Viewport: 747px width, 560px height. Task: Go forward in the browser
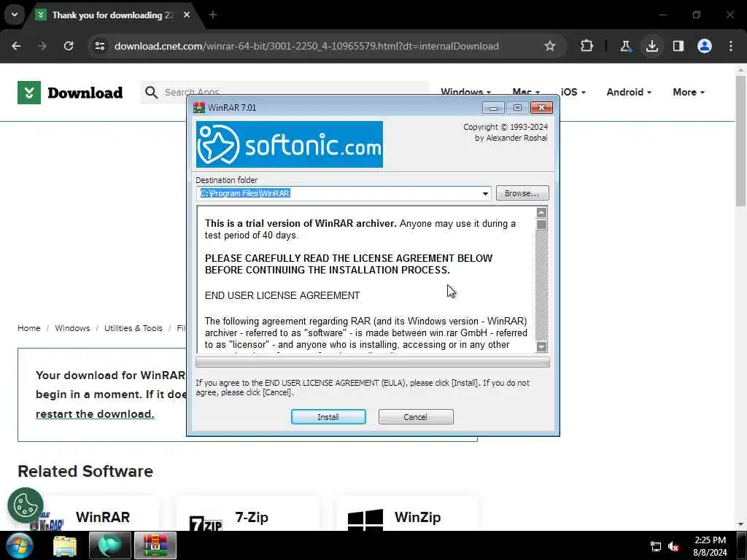click(42, 46)
